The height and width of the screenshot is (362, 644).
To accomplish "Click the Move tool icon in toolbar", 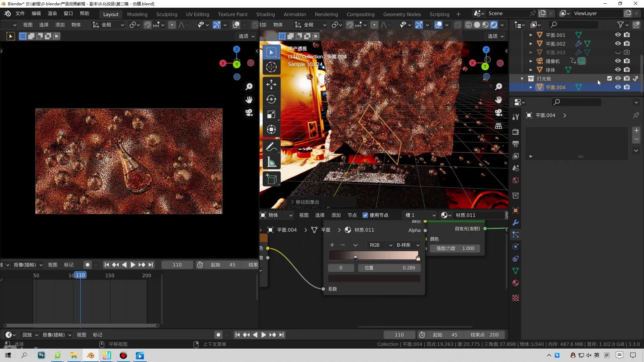I will pyautogui.click(x=271, y=84).
